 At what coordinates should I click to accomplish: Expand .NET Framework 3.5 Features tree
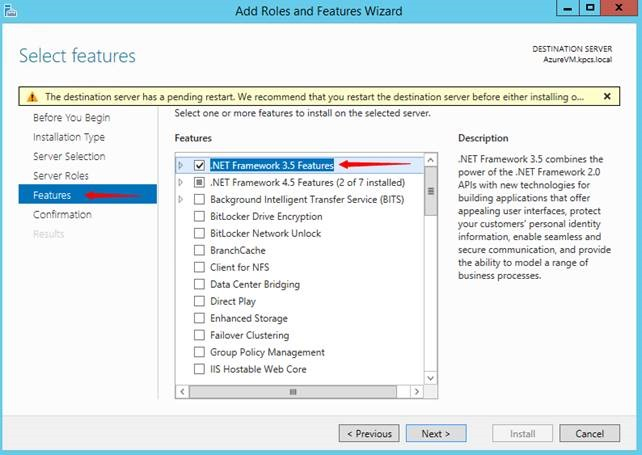tap(181, 165)
